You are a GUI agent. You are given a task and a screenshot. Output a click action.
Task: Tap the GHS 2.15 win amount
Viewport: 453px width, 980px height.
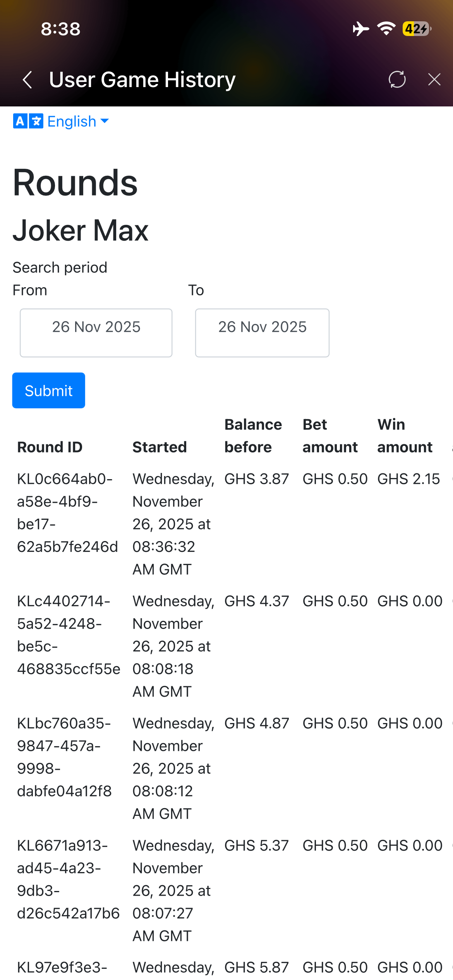point(408,479)
